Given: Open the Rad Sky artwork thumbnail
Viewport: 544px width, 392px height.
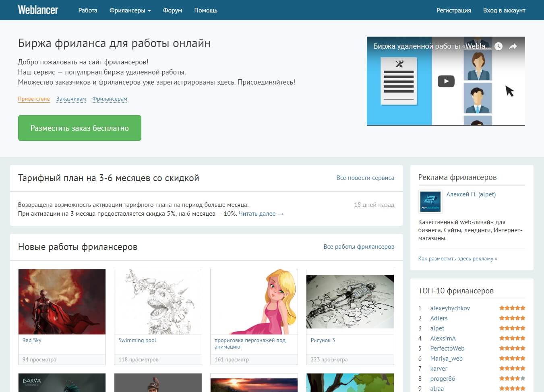Looking at the screenshot, I should [62, 302].
